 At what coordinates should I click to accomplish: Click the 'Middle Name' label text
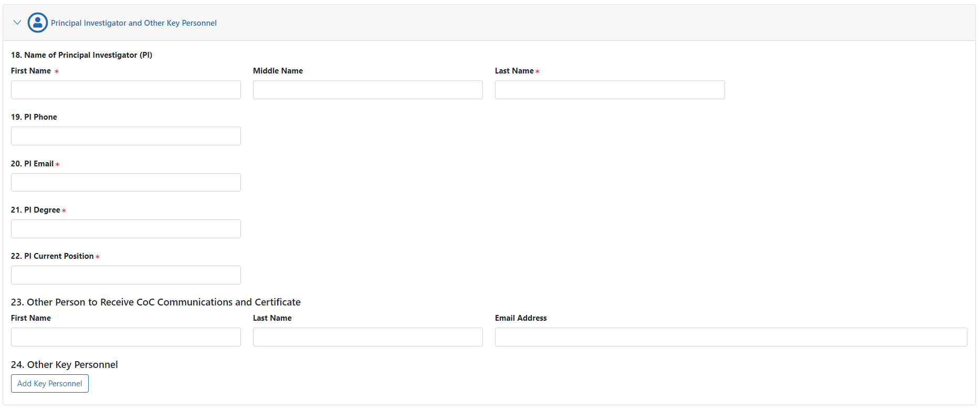(278, 71)
